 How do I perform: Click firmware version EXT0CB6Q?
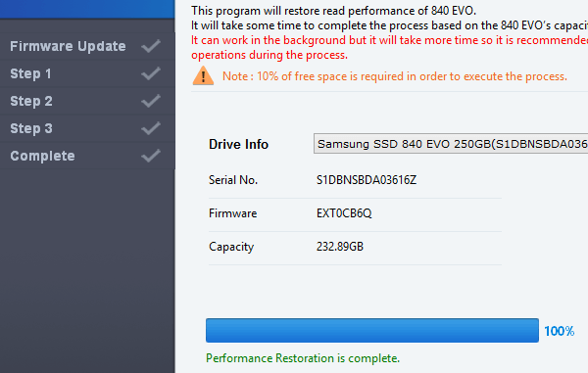click(344, 213)
